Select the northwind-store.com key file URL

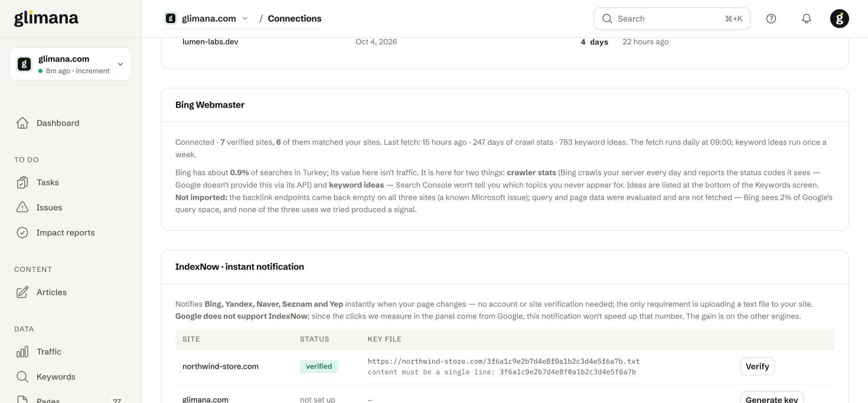pyautogui.click(x=504, y=361)
